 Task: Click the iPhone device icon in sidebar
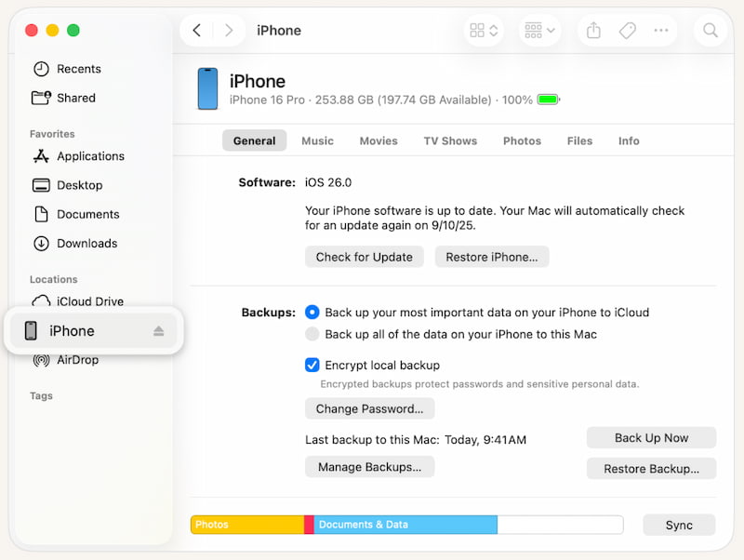coord(31,331)
